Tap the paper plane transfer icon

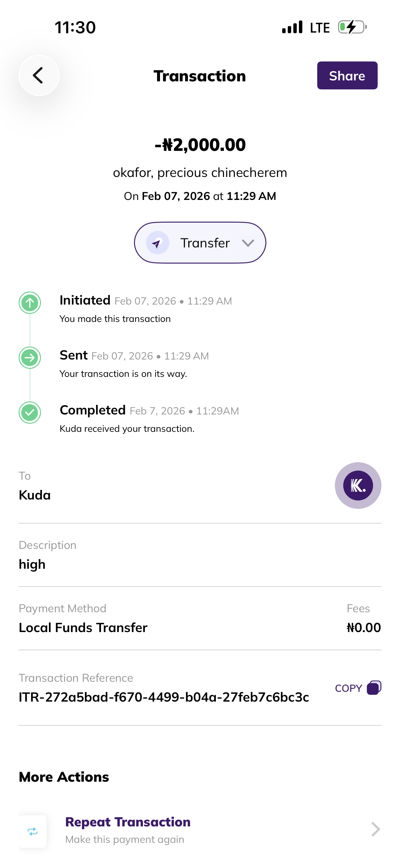coord(157,242)
